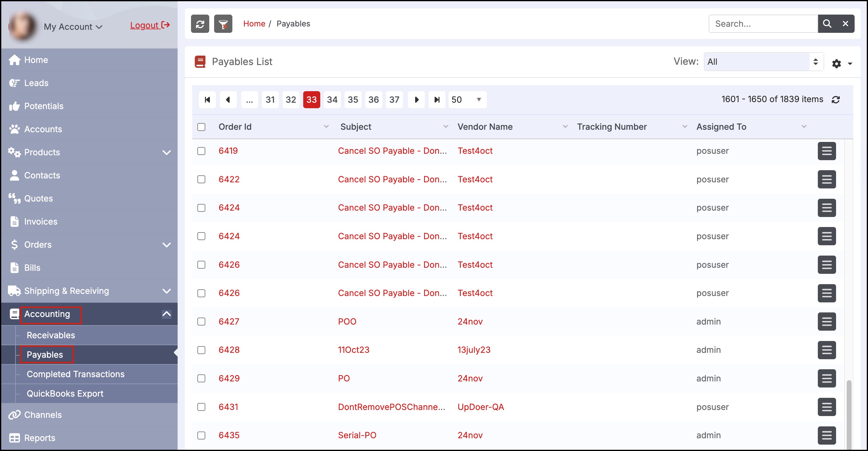Click the search magnifier button
This screenshot has height=451, width=868.
point(827,24)
